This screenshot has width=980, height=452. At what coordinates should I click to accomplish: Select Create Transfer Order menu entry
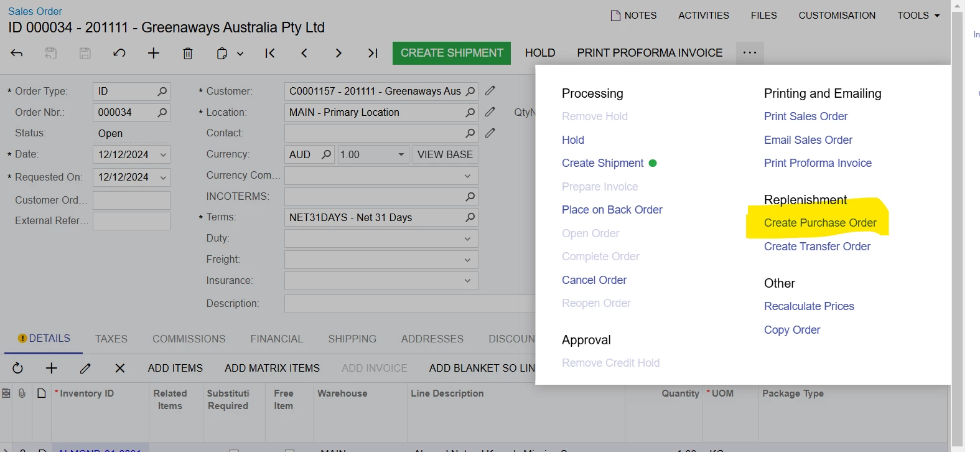pyautogui.click(x=817, y=247)
